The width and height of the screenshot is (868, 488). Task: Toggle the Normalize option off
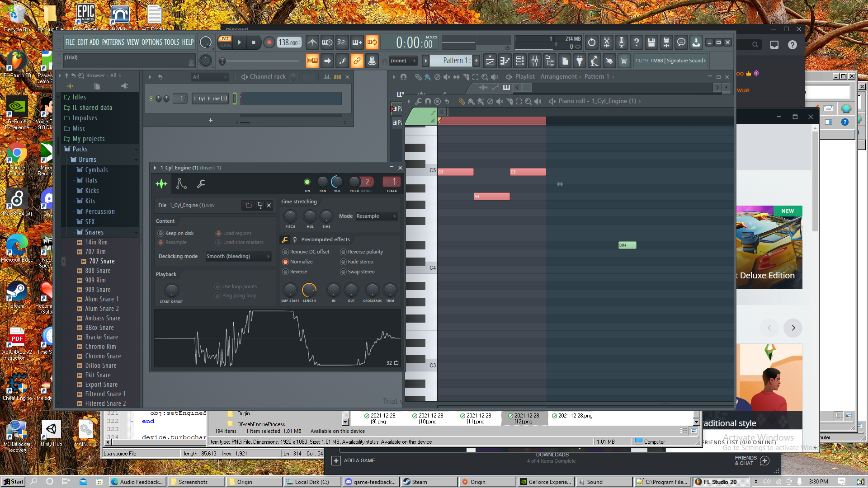click(286, 262)
